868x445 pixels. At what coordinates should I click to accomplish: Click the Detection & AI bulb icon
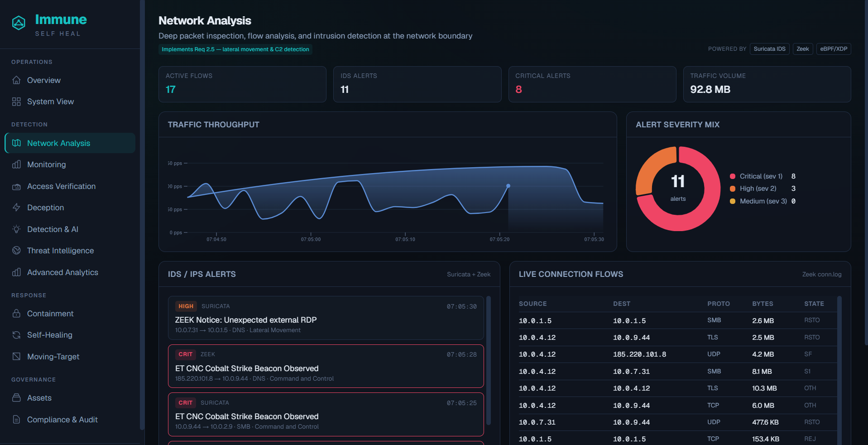[17, 229]
